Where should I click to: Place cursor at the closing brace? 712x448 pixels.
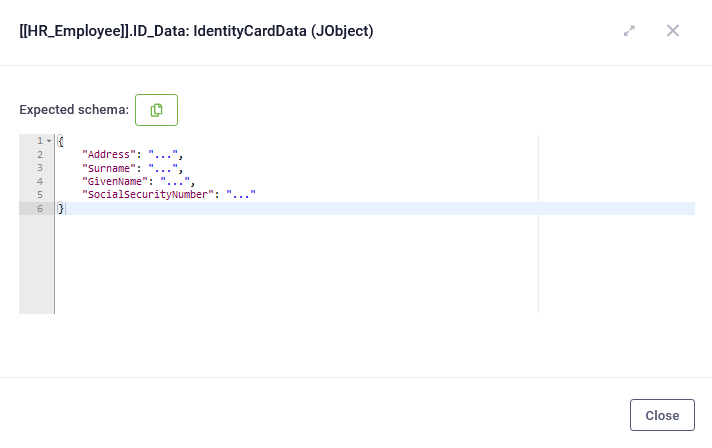click(x=61, y=208)
